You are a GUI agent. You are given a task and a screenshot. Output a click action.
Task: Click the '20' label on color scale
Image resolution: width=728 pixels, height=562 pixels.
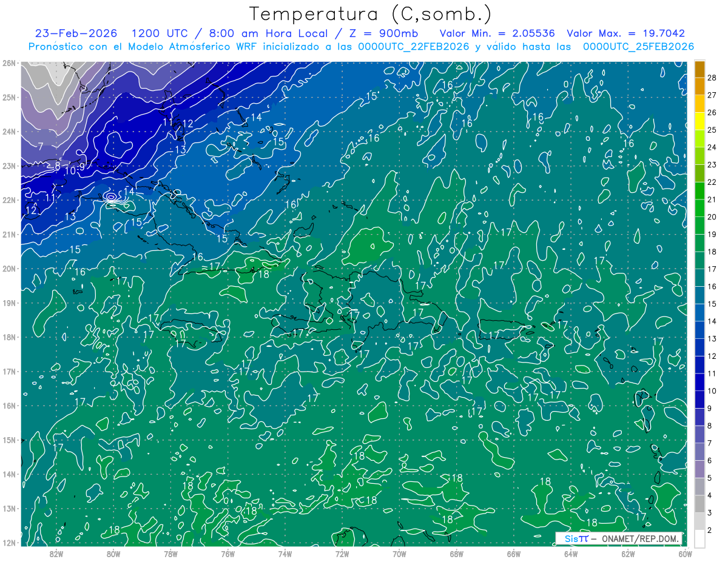pyautogui.click(x=712, y=217)
